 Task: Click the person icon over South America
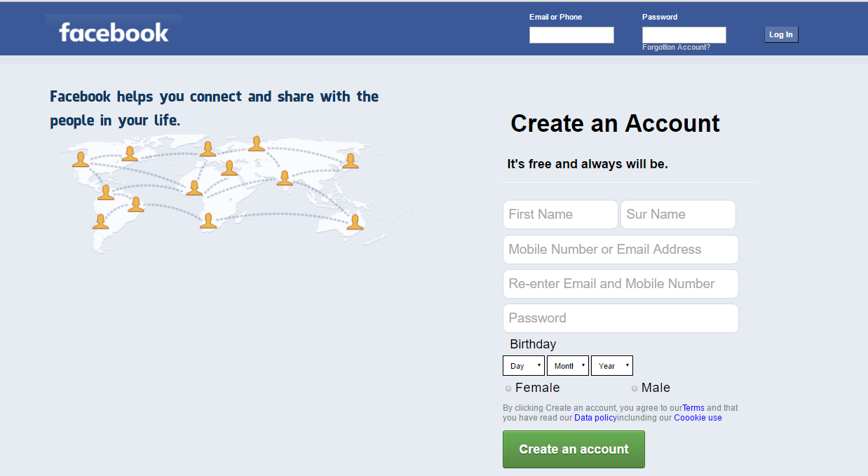coord(135,205)
